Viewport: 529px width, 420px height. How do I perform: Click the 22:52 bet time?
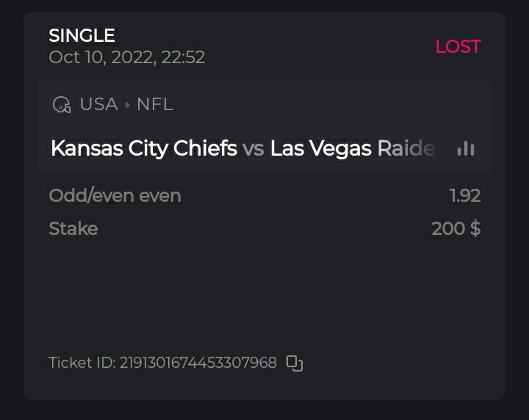coord(184,57)
